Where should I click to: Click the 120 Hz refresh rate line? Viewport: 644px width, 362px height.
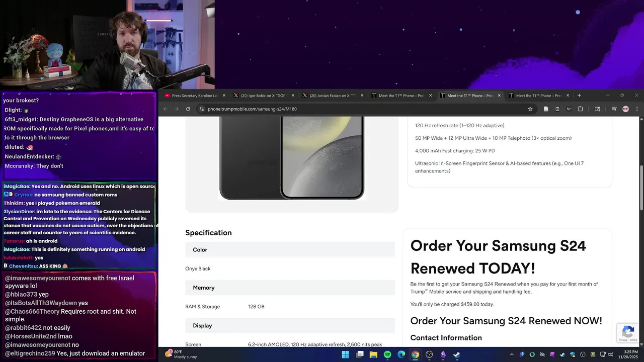459,126
